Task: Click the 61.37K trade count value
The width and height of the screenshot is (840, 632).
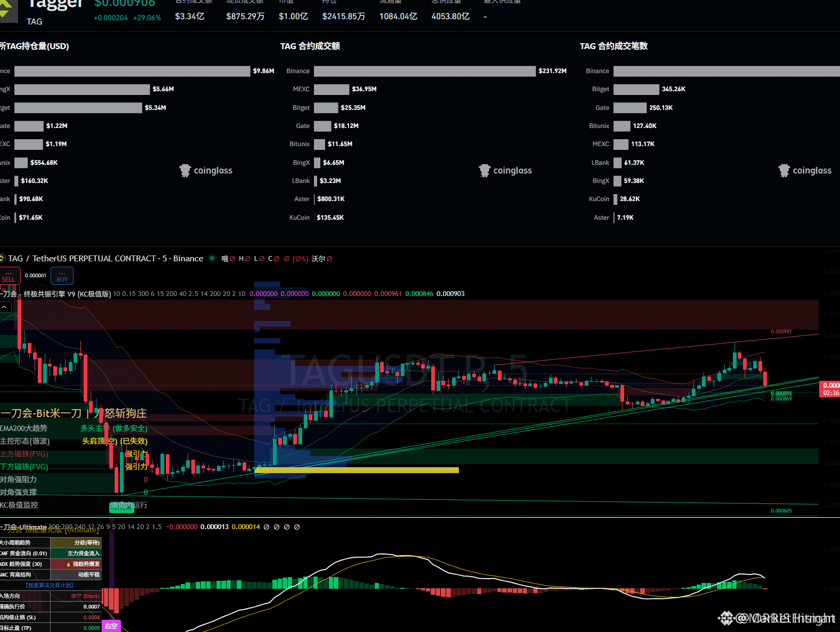Action: pos(634,163)
